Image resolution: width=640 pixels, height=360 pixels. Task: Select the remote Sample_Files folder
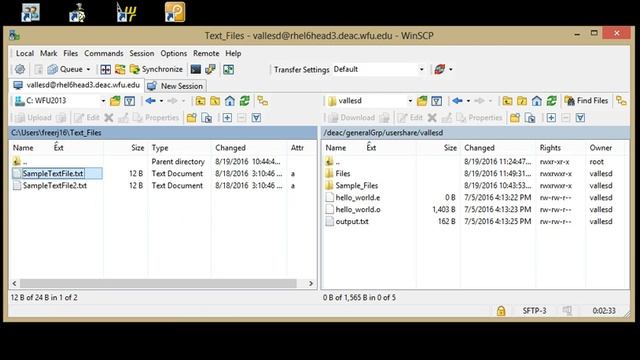tap(356, 186)
